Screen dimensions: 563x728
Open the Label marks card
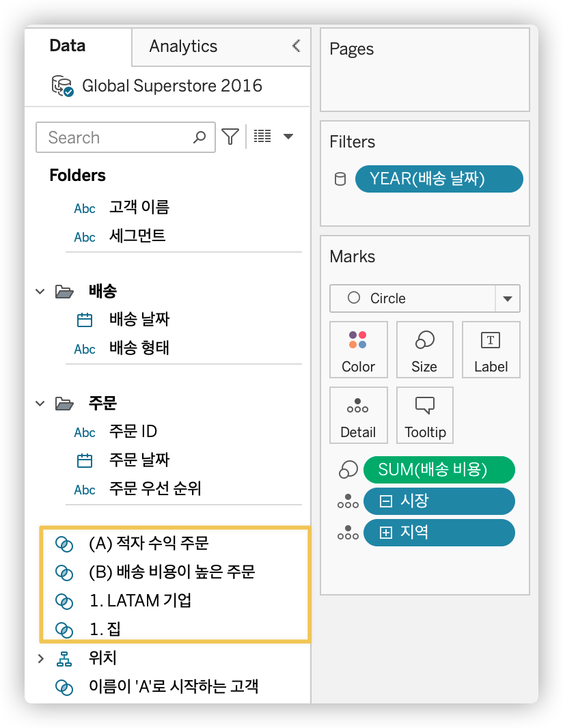coord(491,350)
